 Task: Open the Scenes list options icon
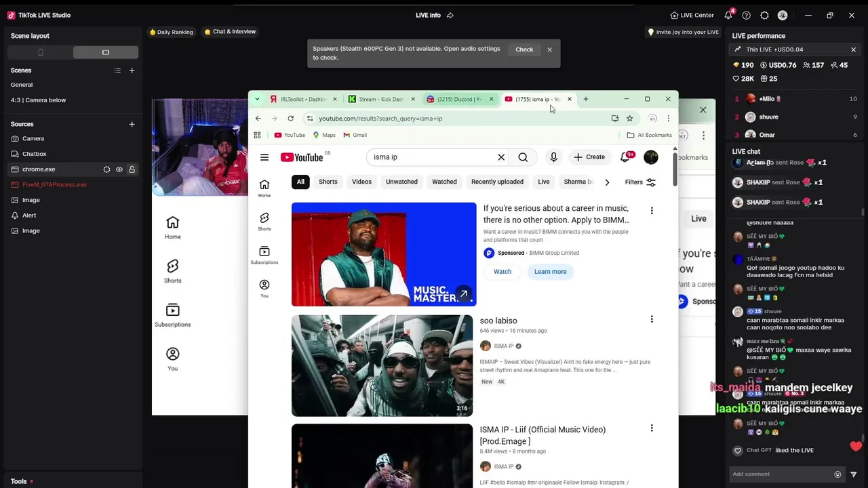tap(117, 70)
